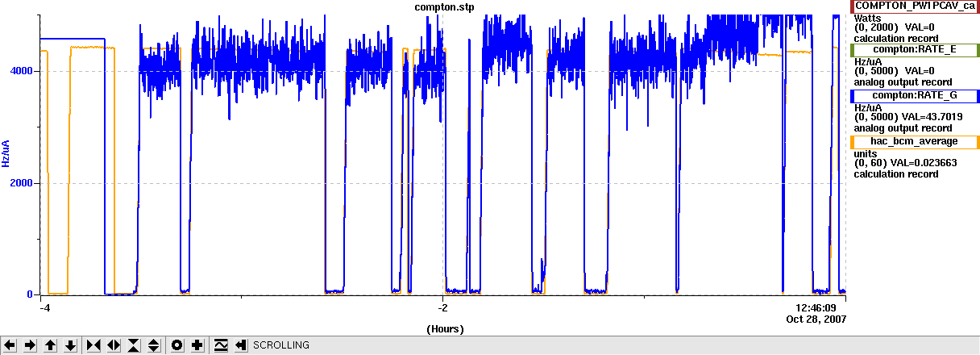Select the hac_bcm_average legend entry
Screen dimensions: 980x355
click(x=915, y=141)
